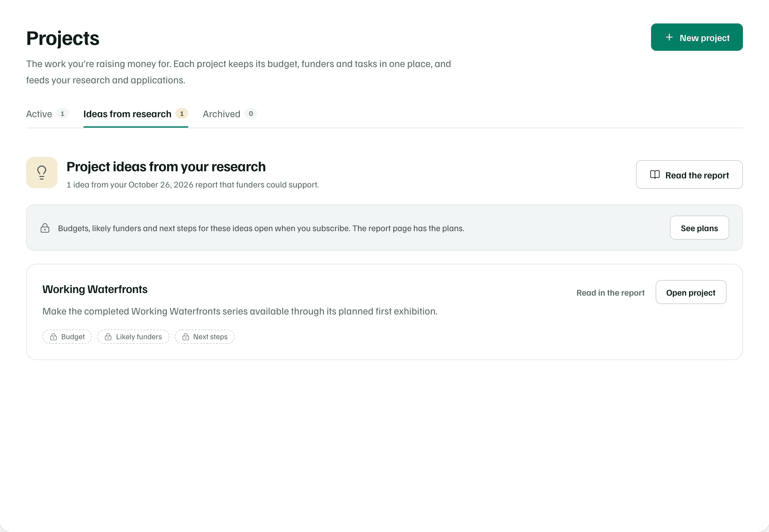Switch to the Active tab
The width and height of the screenshot is (769, 532).
(x=47, y=114)
